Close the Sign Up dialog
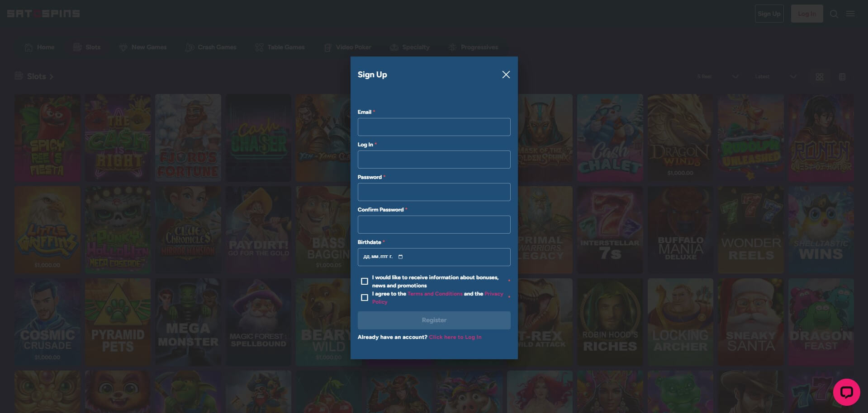 [x=506, y=75]
